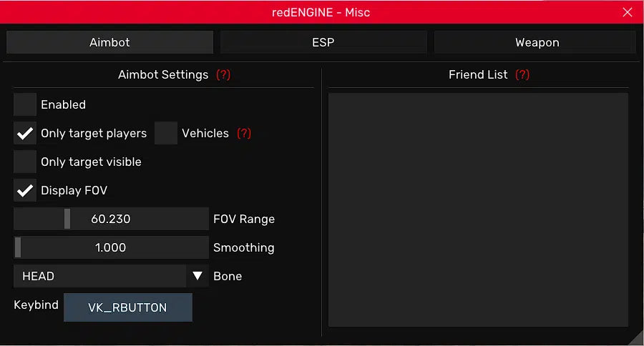This screenshot has width=644, height=346.
Task: Click the help marker next to Friend List
Action: (522, 75)
